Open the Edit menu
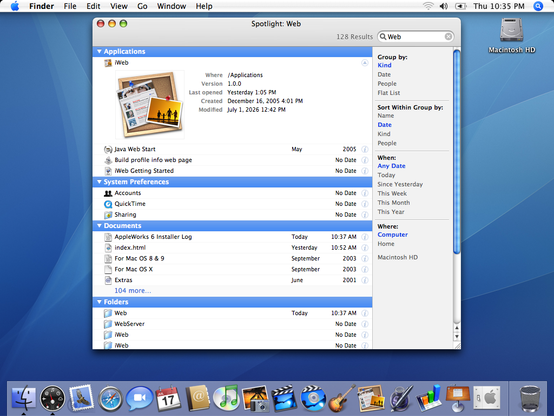 coord(93,6)
